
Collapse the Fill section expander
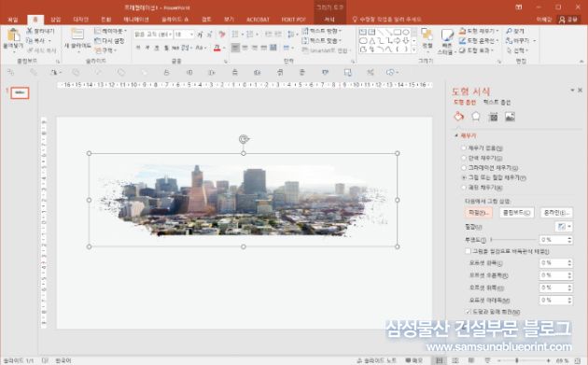[456, 135]
